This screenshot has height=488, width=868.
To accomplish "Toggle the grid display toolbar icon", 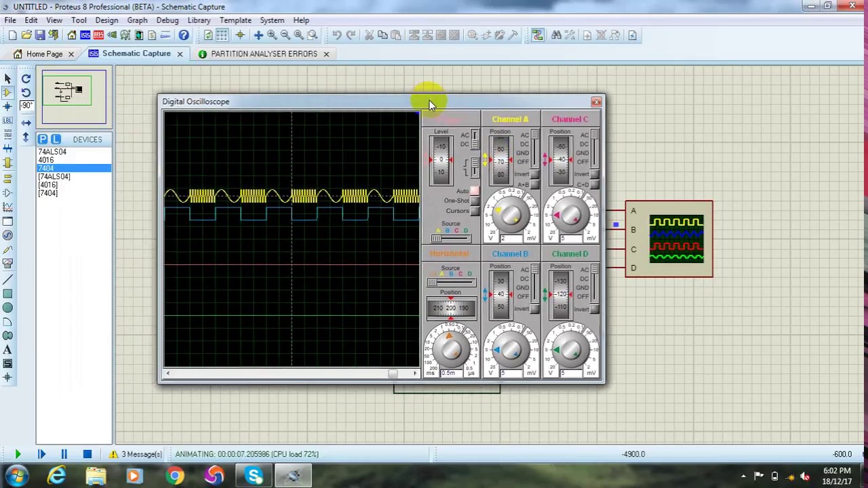I will [222, 35].
